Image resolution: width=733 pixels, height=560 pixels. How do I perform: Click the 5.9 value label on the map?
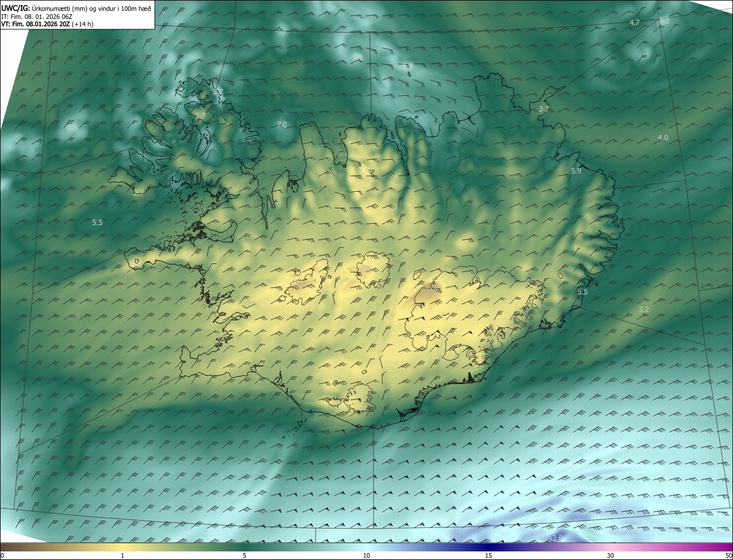point(576,171)
